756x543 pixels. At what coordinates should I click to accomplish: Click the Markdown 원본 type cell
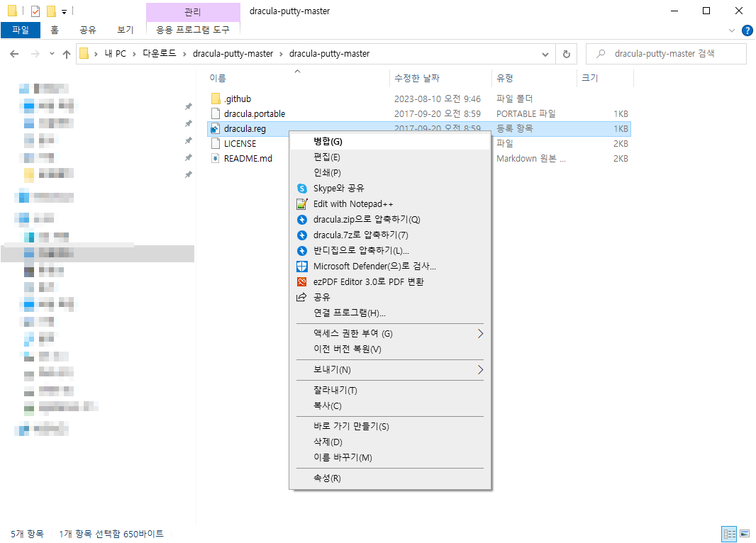[531, 159]
